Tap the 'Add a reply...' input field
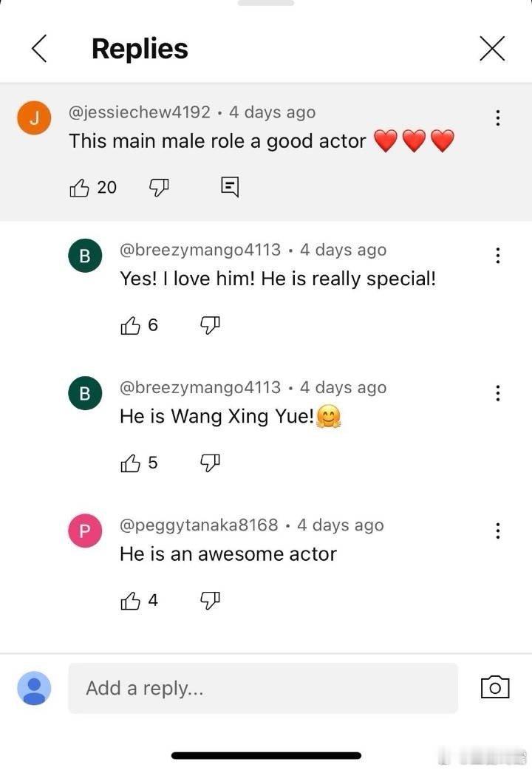The height and width of the screenshot is (770, 532). (x=263, y=688)
